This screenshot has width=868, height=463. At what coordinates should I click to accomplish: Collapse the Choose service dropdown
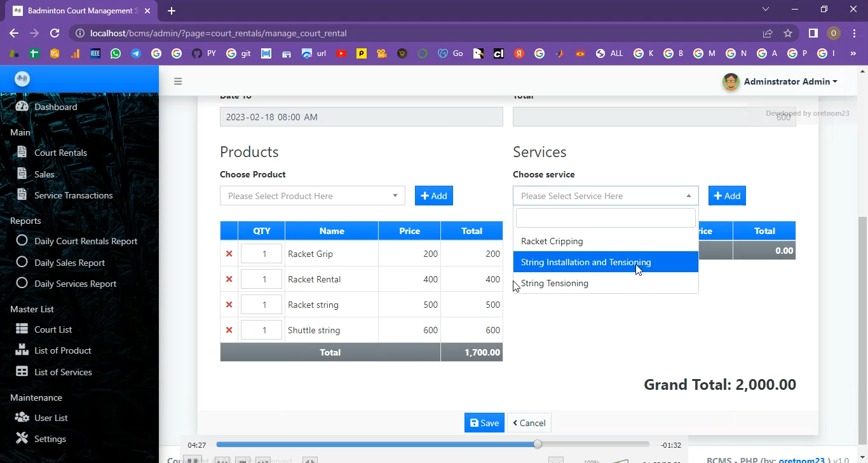click(605, 196)
